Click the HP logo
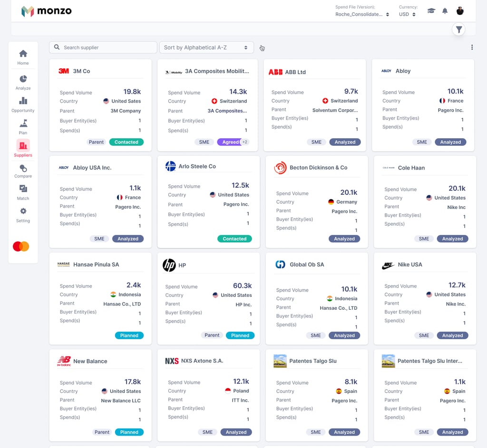Viewport: 487px width, 448px height. [x=169, y=265]
